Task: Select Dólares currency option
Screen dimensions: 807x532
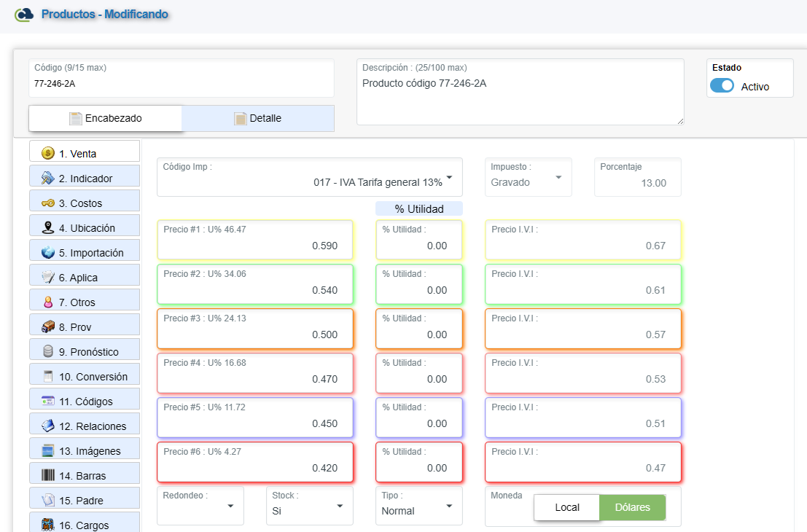Action: tap(632, 507)
